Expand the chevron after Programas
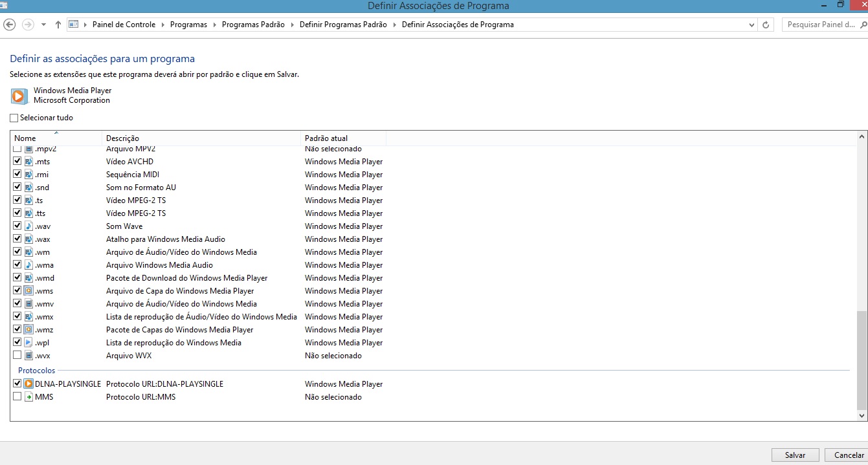The image size is (868, 465). coord(214,25)
